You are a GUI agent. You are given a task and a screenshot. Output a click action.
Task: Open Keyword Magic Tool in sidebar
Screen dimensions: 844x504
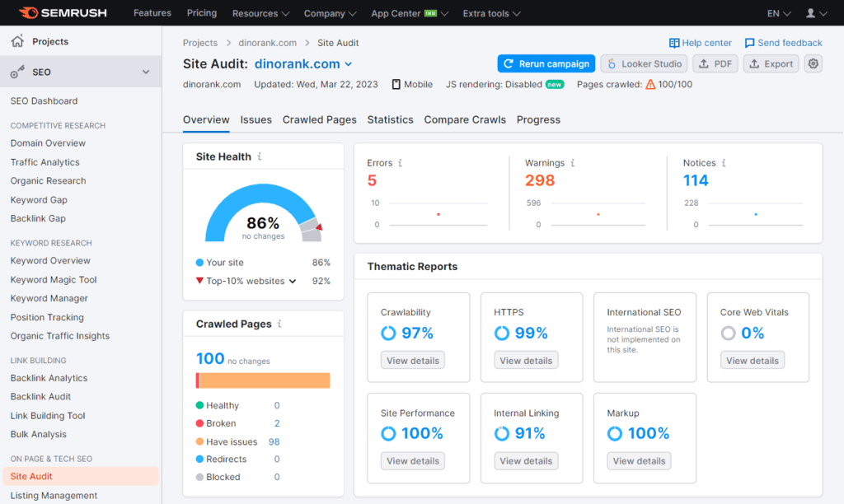[54, 280]
